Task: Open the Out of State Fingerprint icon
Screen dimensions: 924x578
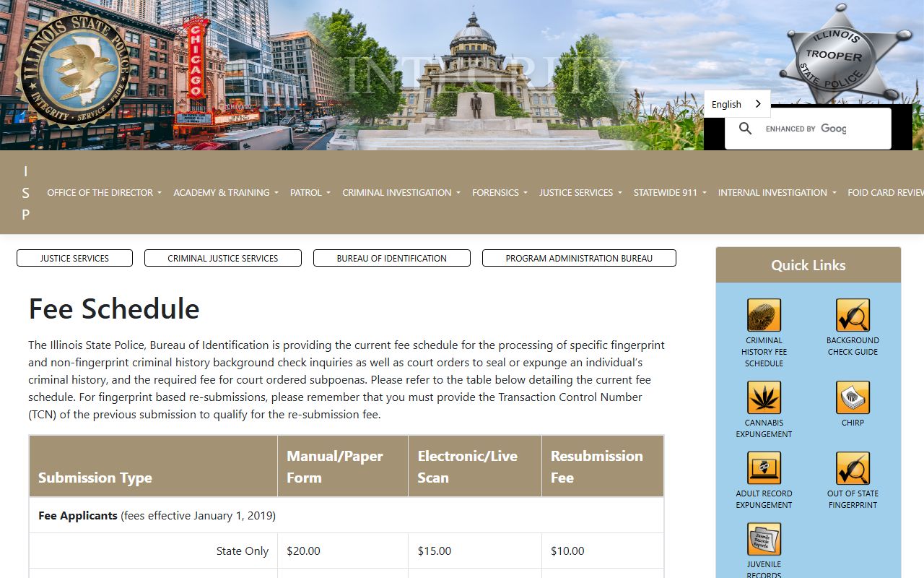Action: point(853,468)
